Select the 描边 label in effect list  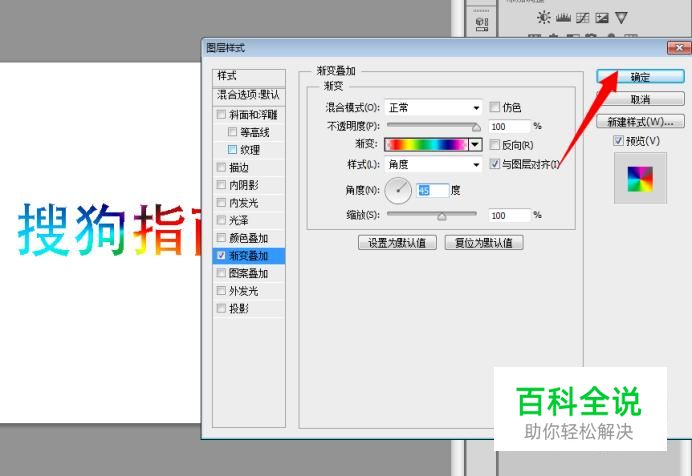[239, 167]
